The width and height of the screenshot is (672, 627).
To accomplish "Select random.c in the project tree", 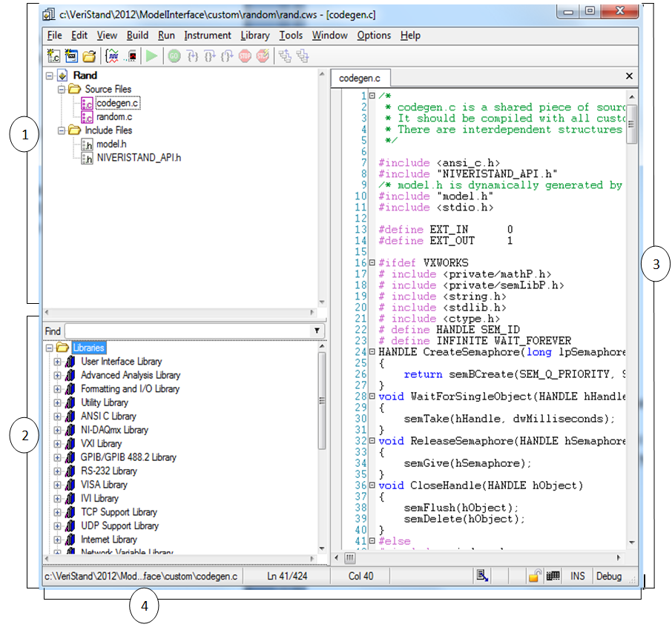I will (113, 116).
